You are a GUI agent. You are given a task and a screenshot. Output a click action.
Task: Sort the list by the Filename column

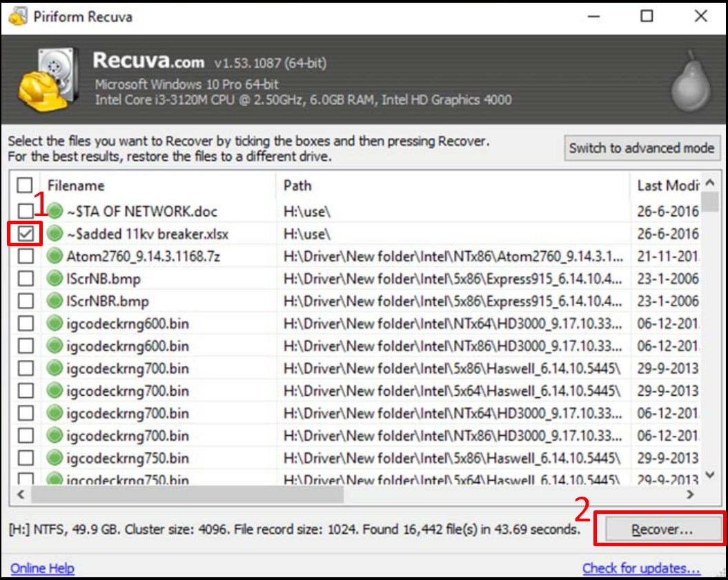[158, 186]
